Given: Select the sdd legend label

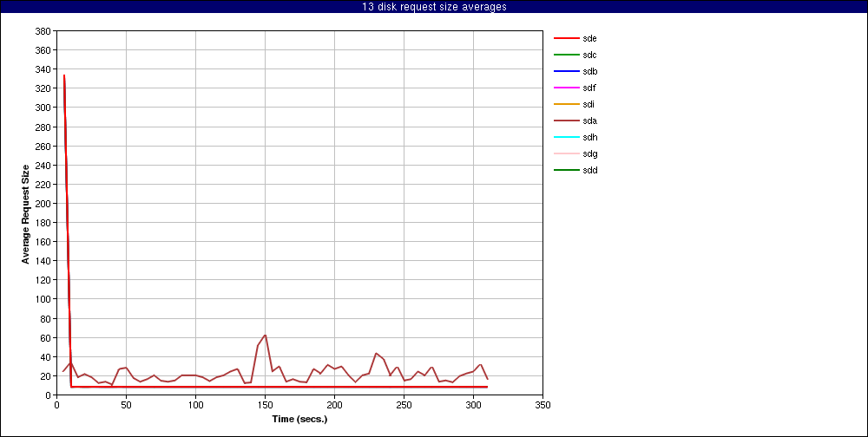Looking at the screenshot, I should tap(589, 170).
